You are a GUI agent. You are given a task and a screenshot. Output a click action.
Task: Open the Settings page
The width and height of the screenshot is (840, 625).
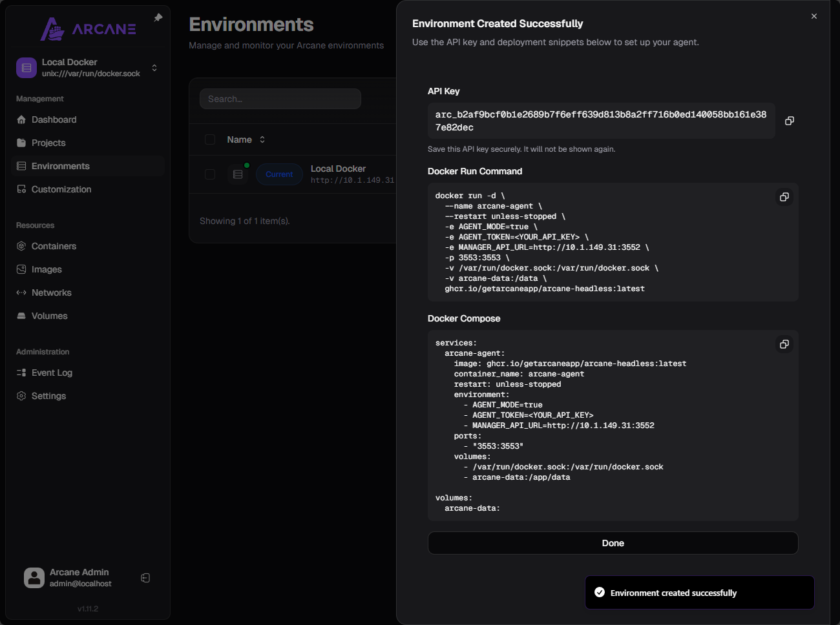48,396
